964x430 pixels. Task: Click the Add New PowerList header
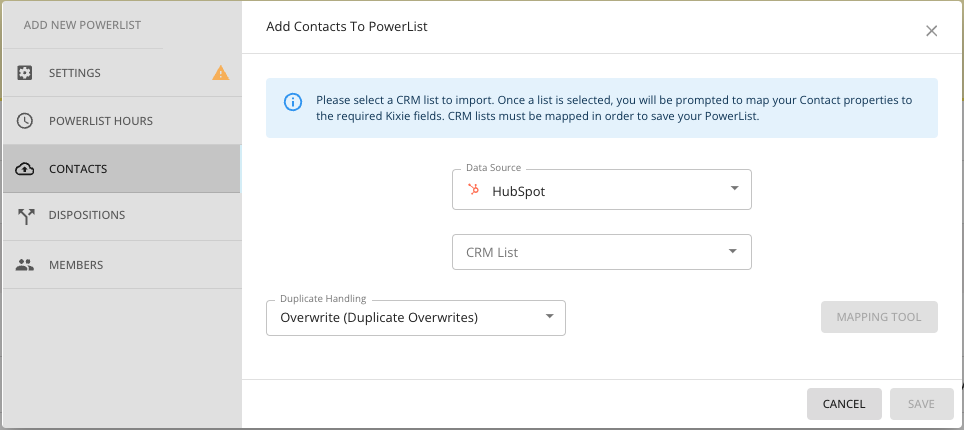82,25
